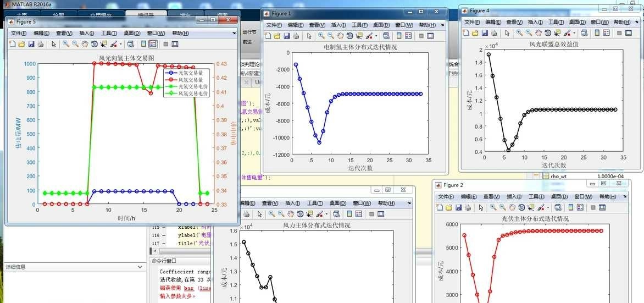The height and width of the screenshot is (303, 644).
Task: Open 查看(V) menu in Figure 3 window
Action: tap(270, 203)
